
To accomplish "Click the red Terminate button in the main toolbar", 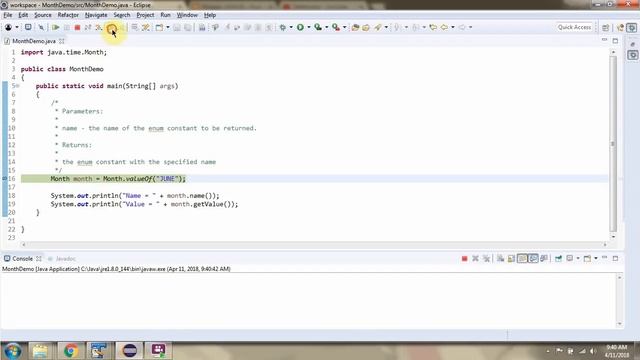I will tap(77, 27).
